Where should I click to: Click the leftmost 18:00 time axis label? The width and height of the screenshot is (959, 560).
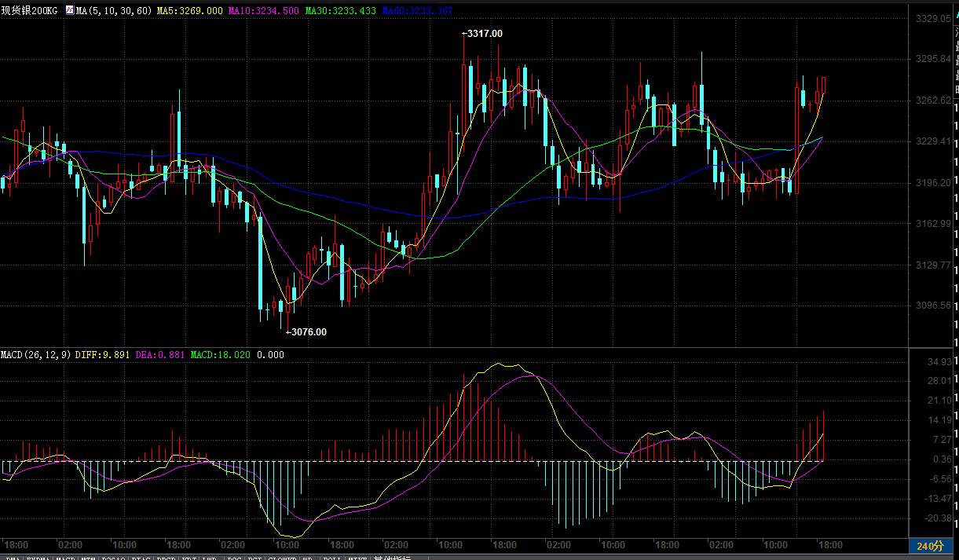(16, 545)
